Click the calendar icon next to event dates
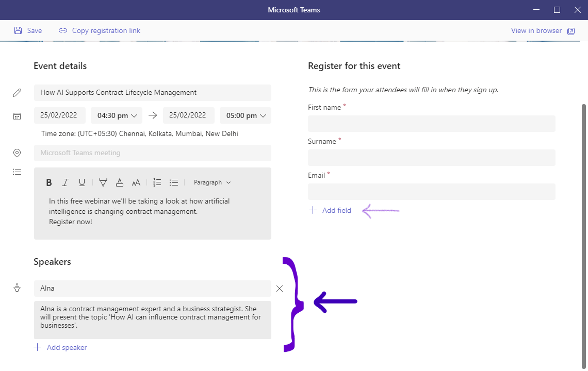Viewport: 588px width, 371px height. [x=17, y=116]
